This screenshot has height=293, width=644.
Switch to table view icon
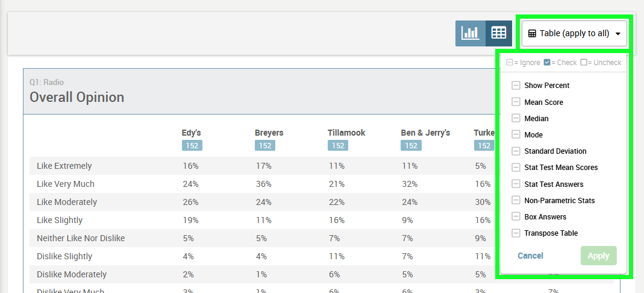click(x=499, y=33)
